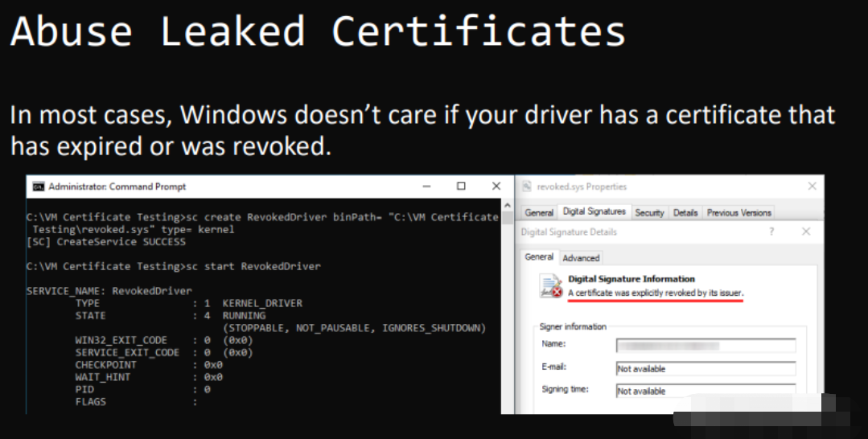Open the Details tab

coord(685,212)
